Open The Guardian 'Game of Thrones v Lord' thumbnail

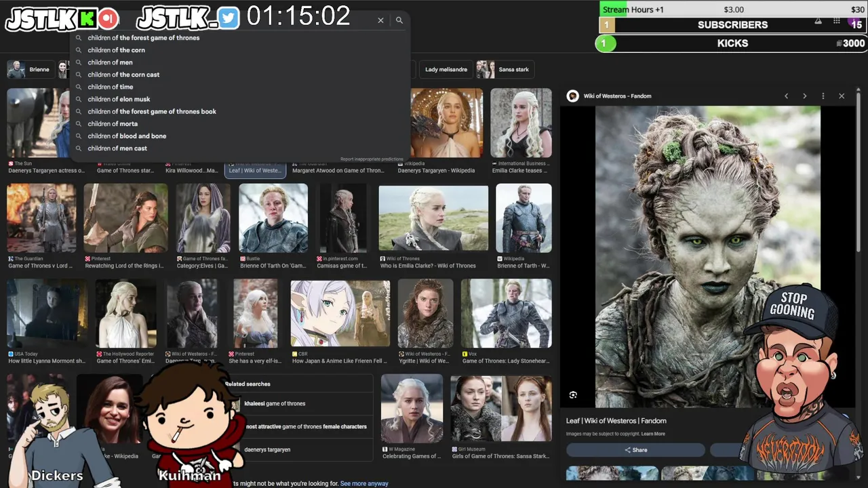tap(41, 218)
